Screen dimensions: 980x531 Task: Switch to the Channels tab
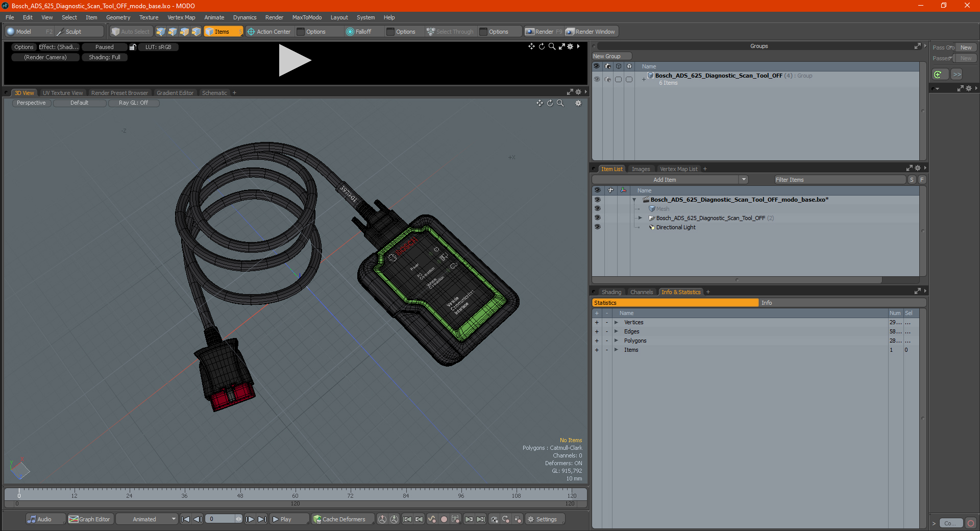(x=642, y=292)
